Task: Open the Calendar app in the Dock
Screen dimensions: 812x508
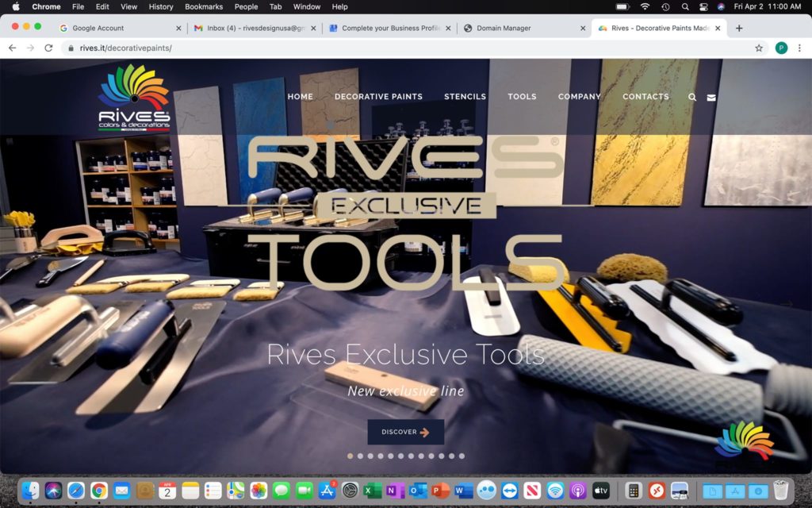Action: point(167,490)
